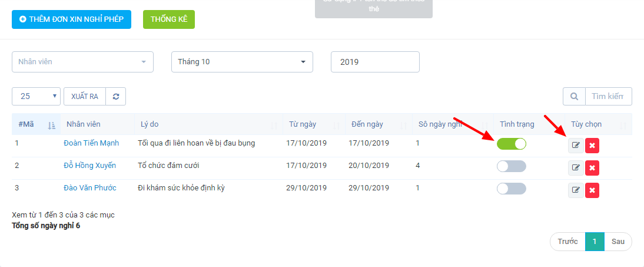Click the Xuất ra export button
The image size is (644, 267).
85,96
